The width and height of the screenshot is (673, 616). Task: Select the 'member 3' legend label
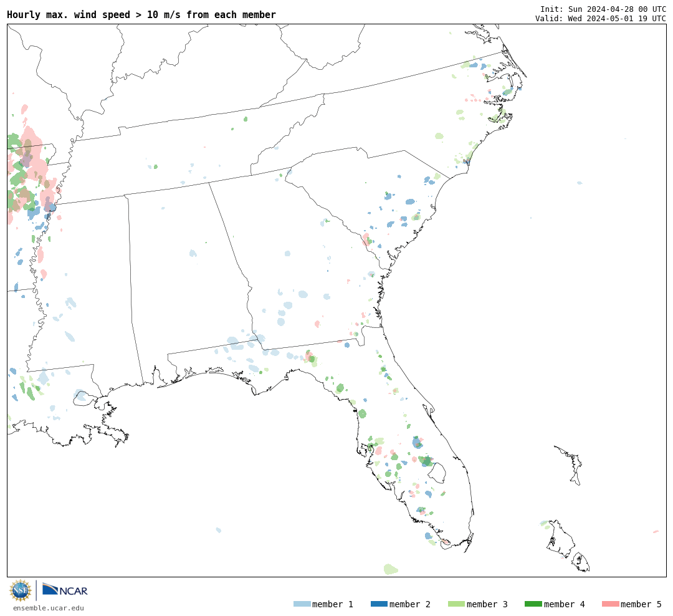[x=487, y=604]
